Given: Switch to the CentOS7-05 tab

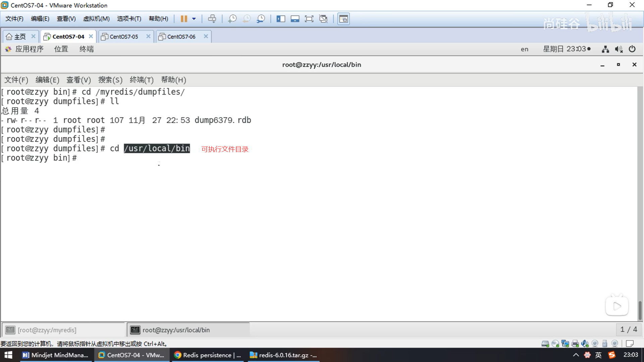Looking at the screenshot, I should tap(124, 37).
